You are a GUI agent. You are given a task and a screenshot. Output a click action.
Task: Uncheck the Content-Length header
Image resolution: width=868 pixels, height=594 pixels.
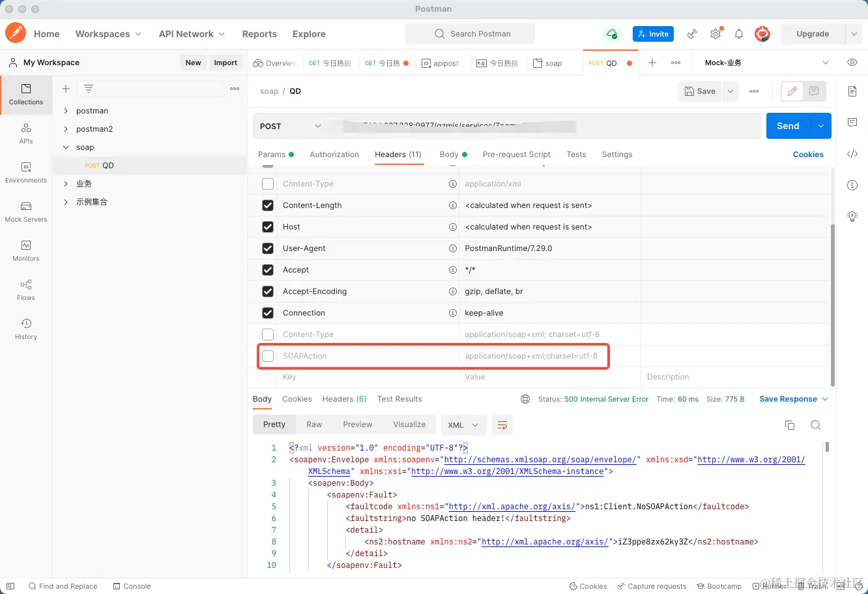[268, 205]
